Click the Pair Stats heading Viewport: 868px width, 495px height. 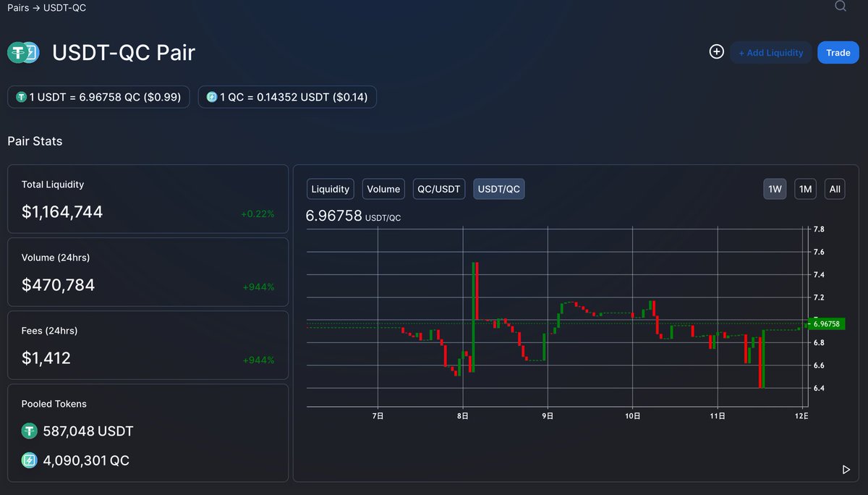pos(35,141)
